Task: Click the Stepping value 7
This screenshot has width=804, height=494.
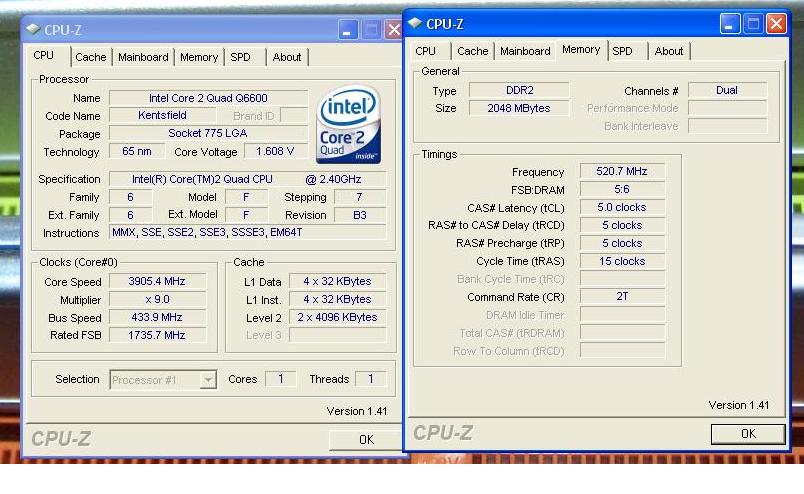Action: [x=359, y=197]
